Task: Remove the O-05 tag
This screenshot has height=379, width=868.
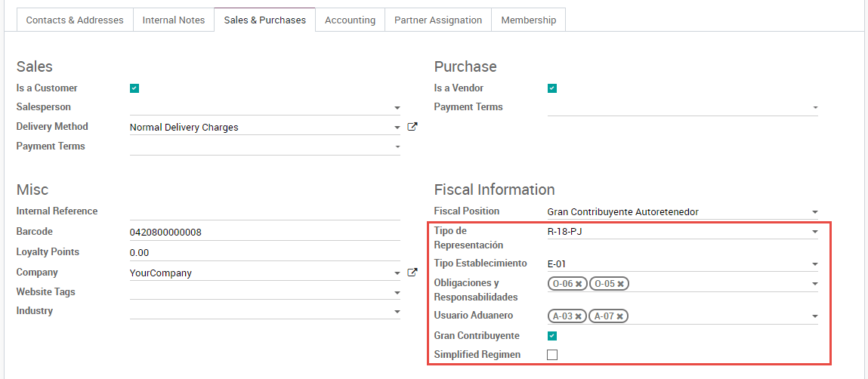Action: tap(620, 284)
